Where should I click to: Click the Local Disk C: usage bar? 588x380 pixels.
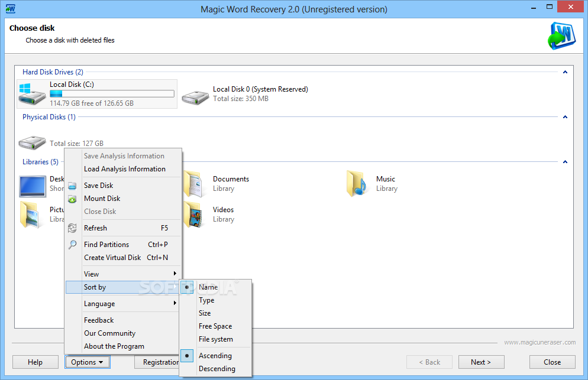click(112, 94)
